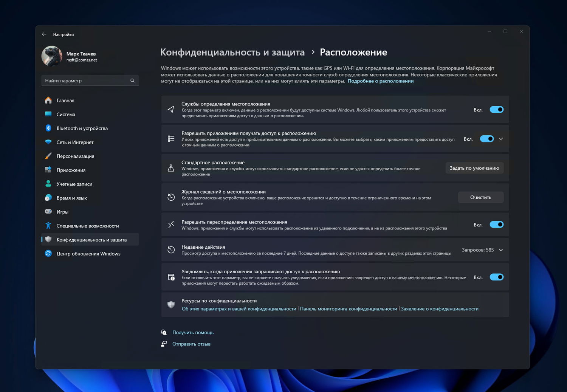
Task: Click the Bluetooth icon in sidebar
Action: [x=48, y=128]
